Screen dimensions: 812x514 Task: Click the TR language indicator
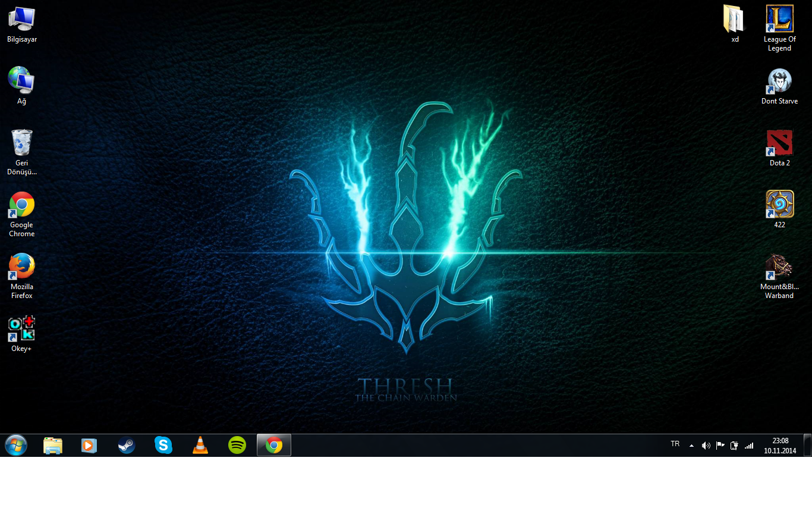click(x=675, y=444)
